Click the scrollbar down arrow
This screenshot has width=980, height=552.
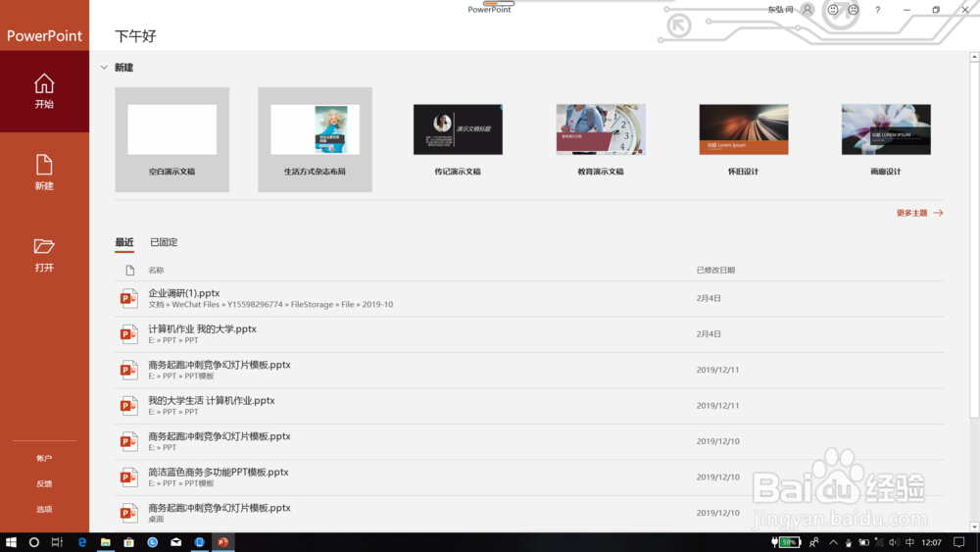tap(974, 527)
